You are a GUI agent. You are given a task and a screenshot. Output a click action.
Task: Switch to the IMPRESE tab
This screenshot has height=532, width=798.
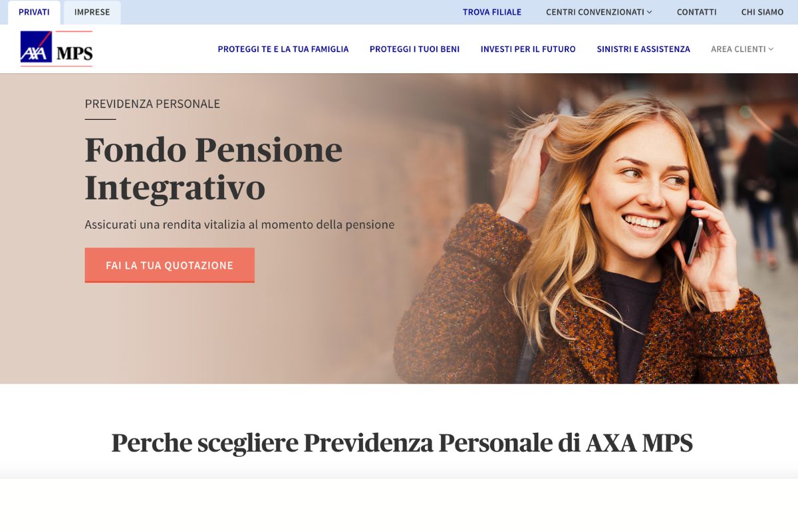92,12
